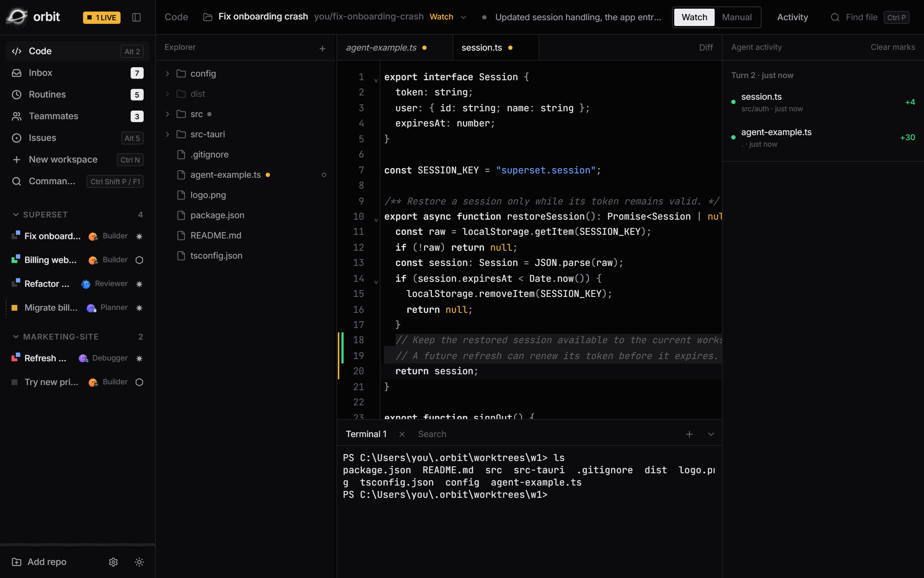Open the Code section in sidebar

pos(77,51)
